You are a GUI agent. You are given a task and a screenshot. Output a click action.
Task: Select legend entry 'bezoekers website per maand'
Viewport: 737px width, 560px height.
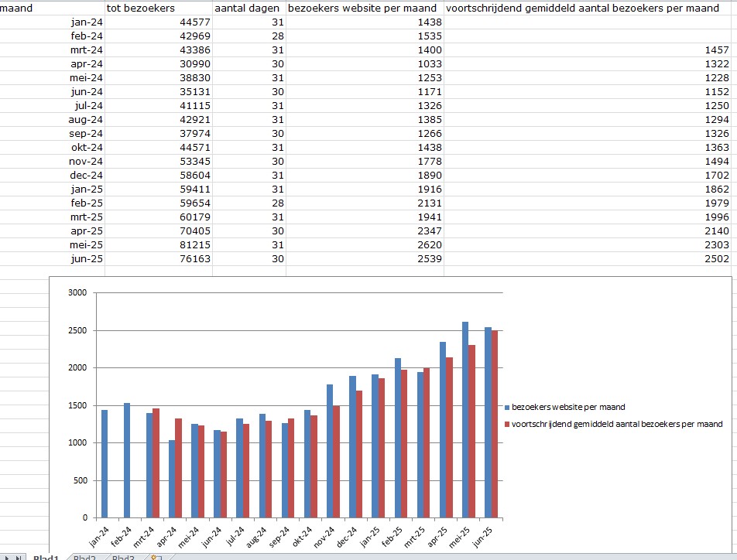click(569, 407)
